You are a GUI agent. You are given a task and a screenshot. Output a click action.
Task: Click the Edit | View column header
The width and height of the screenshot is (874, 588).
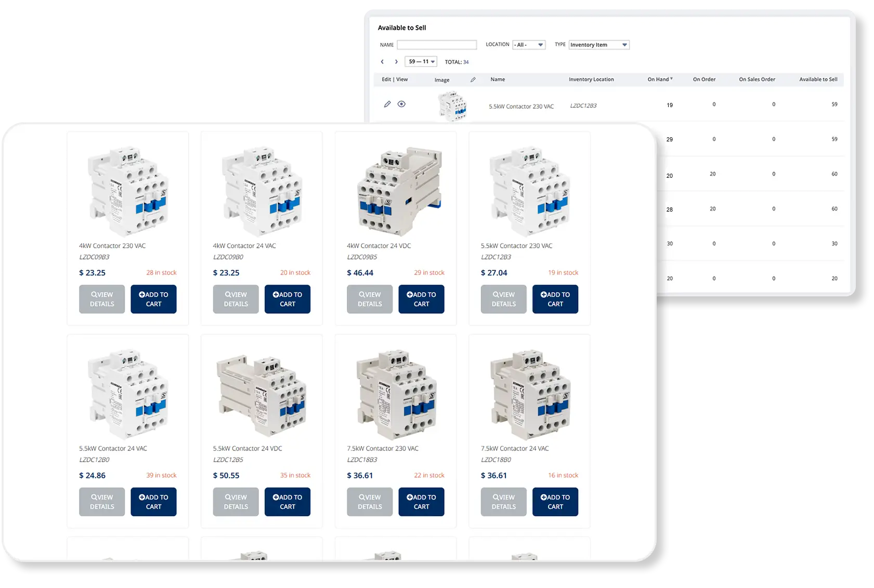[x=394, y=79]
